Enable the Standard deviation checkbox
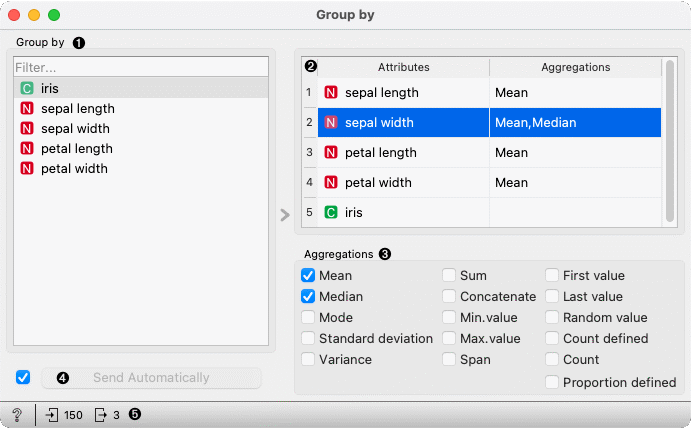Image resolution: width=693 pixels, height=430 pixels. pyautogui.click(x=308, y=339)
